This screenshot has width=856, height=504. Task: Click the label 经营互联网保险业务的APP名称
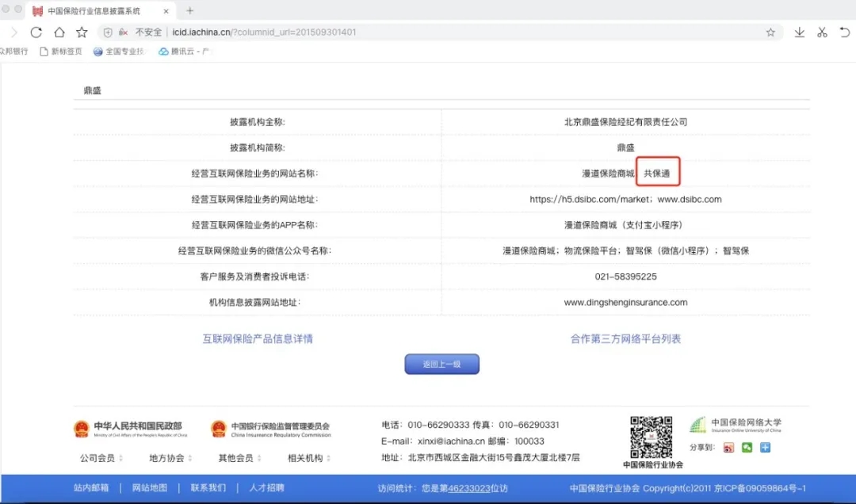(254, 225)
